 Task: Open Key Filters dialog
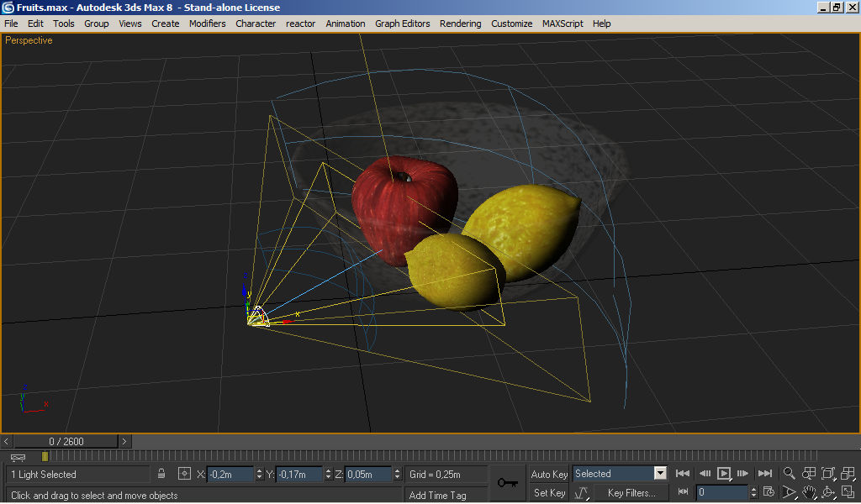(631, 493)
